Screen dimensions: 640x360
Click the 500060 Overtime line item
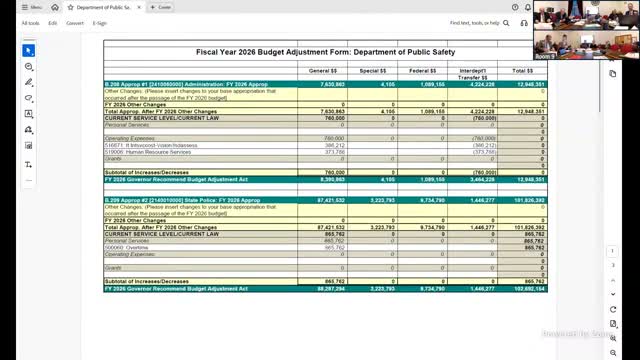point(126,247)
